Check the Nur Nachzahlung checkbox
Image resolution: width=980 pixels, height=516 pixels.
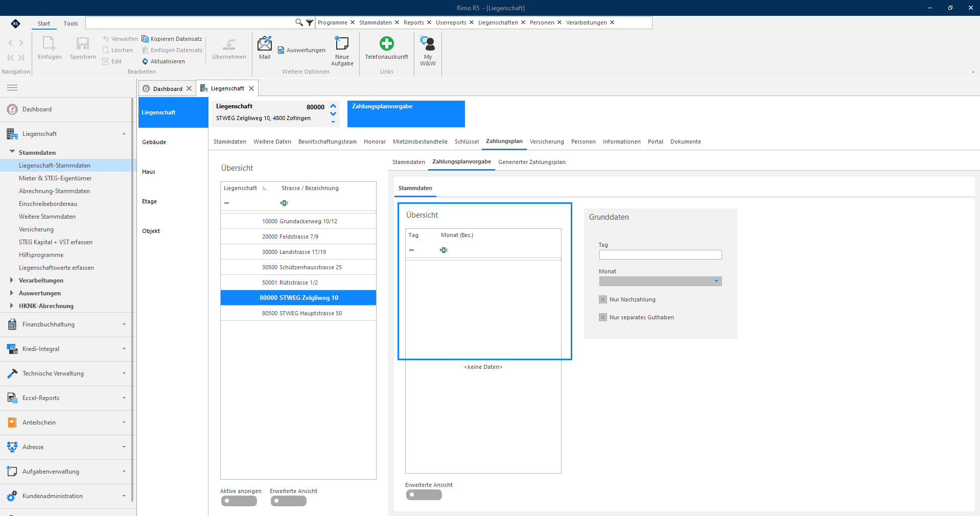click(603, 299)
